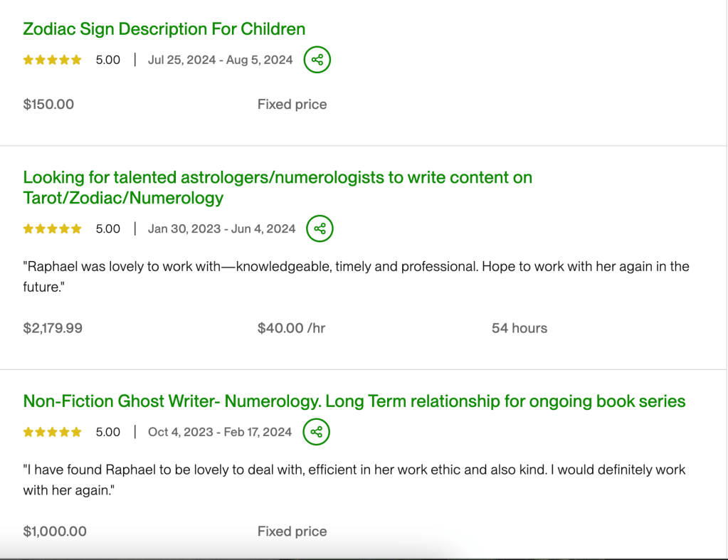Viewport: 728px width, 560px height.
Task: Click the Jan 30, 2023 - Jun 4, 2024 dates
Action: pos(221,228)
